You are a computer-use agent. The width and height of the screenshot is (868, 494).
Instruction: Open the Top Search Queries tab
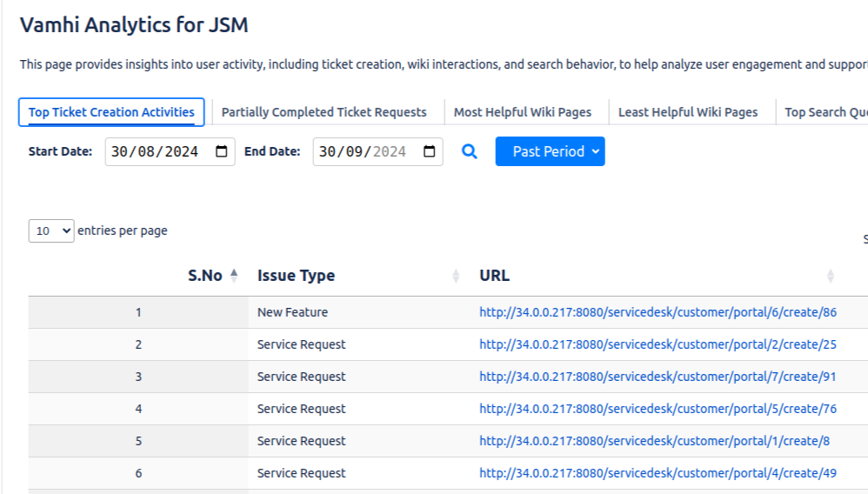pos(825,112)
